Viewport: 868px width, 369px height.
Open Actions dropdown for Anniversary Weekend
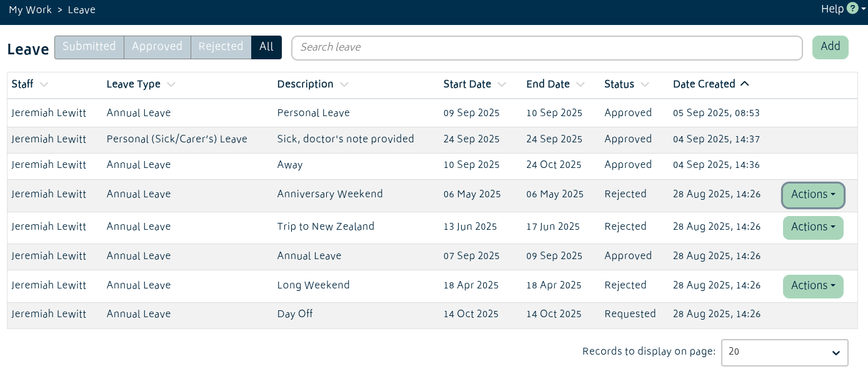click(x=813, y=195)
